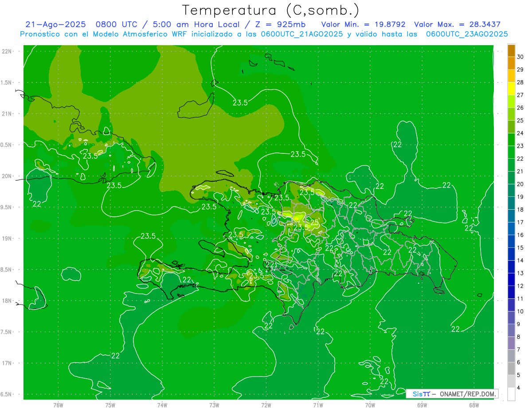Click 'Valor Min. = 19.8792' text
Viewport: 532px width, 411px height.
click(363, 24)
